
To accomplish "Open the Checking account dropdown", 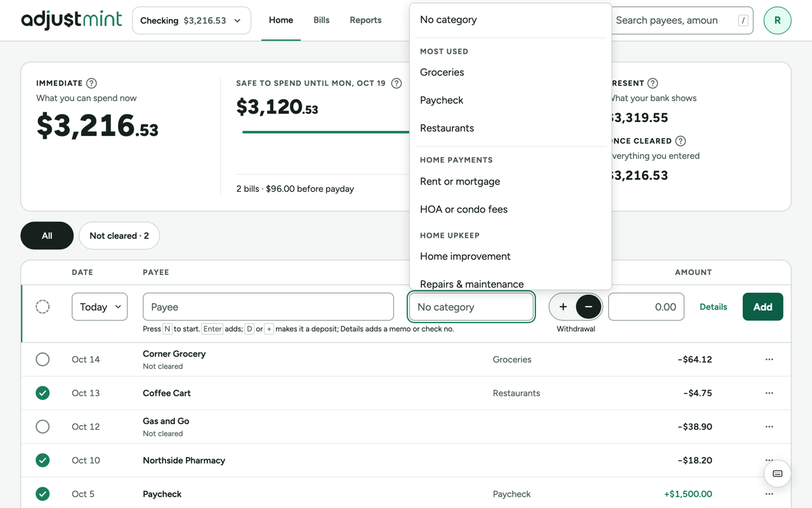I will pyautogui.click(x=191, y=20).
